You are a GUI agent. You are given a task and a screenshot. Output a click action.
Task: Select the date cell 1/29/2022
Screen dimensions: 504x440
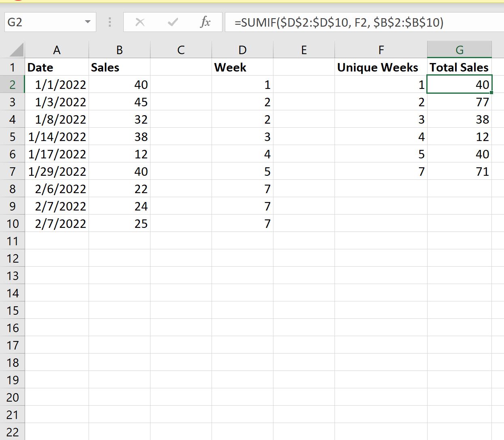pos(57,171)
